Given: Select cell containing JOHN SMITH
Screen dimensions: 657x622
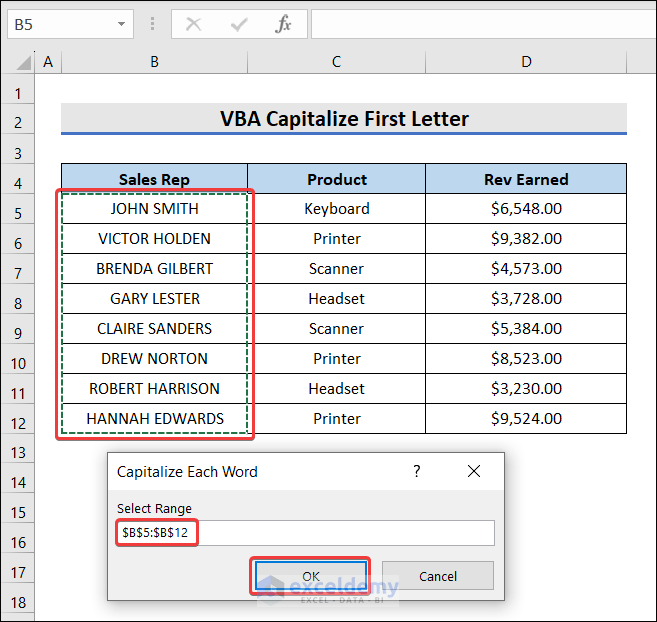Looking at the screenshot, I should [155, 209].
